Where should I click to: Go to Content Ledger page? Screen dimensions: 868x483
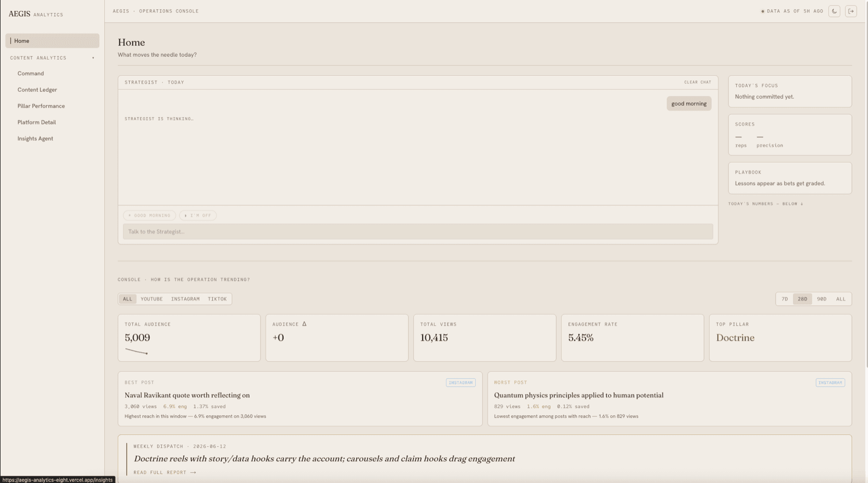[37, 89]
